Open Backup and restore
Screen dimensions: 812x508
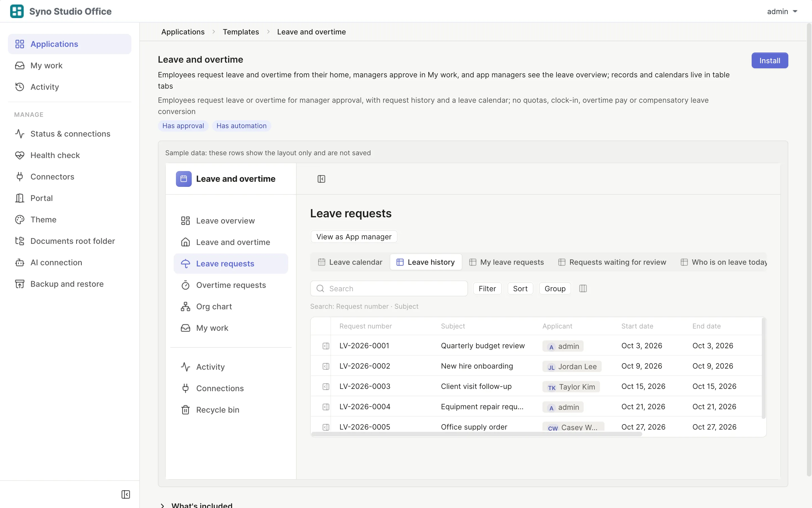click(x=70, y=284)
